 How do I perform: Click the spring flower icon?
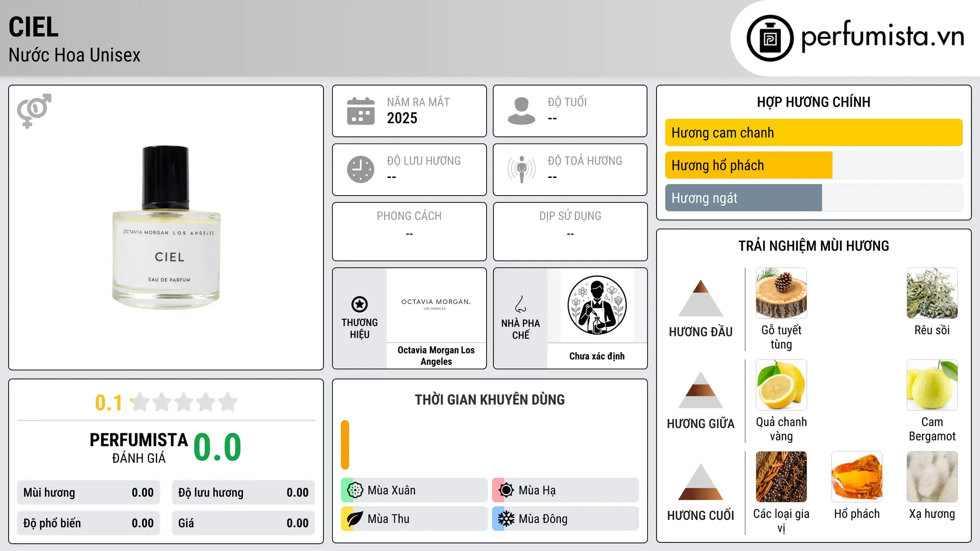355,490
